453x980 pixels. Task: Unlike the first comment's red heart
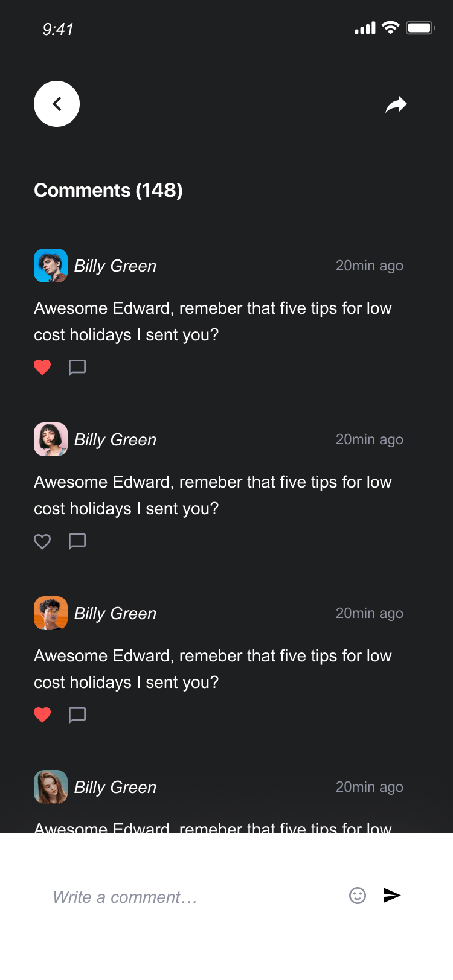coord(42,367)
